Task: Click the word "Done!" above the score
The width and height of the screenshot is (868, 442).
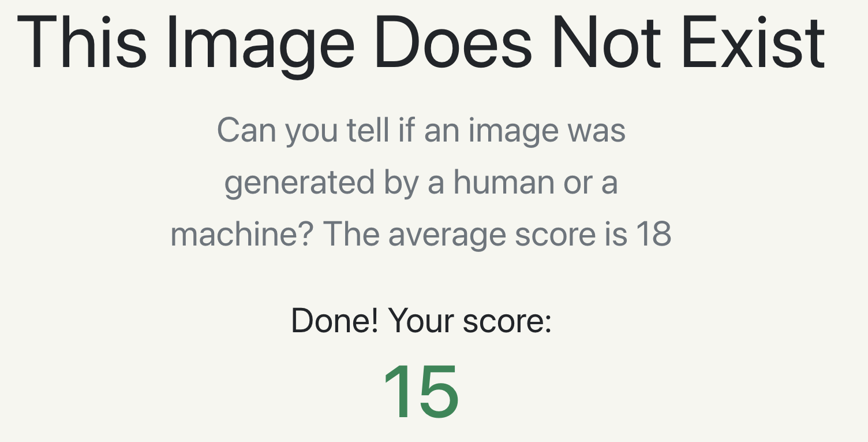Action: (x=335, y=321)
